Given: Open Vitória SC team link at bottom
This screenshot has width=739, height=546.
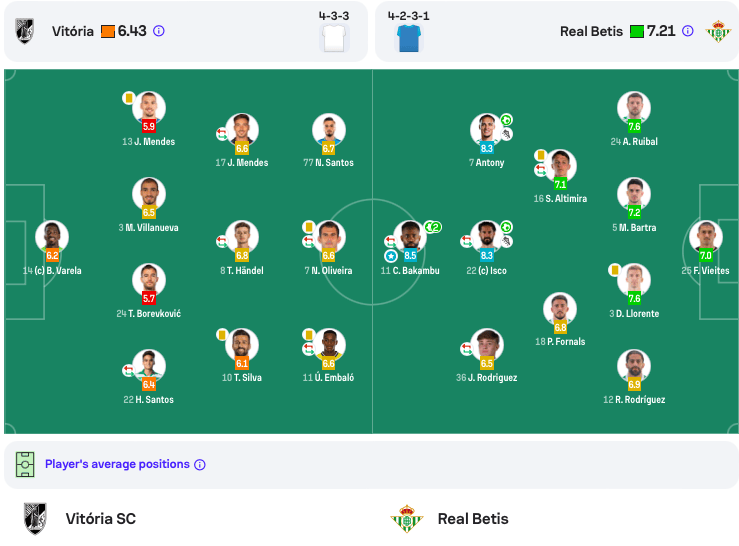Looking at the screenshot, I should (x=100, y=519).
